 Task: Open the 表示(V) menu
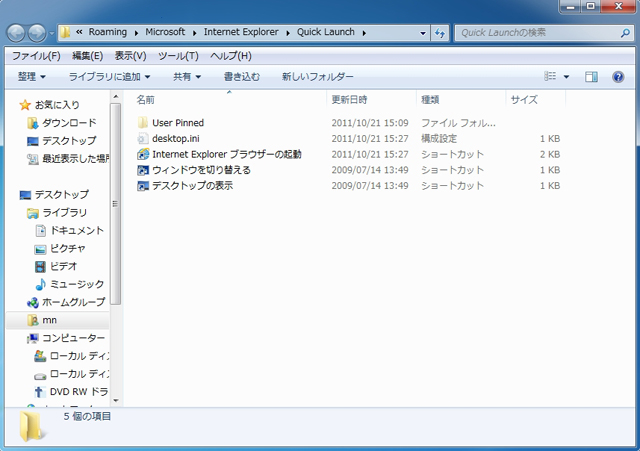[131, 56]
